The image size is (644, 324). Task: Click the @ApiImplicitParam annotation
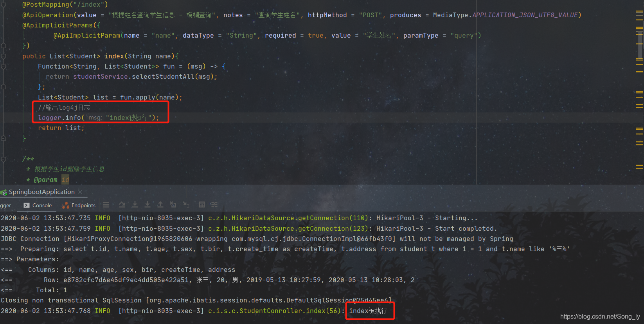tap(87, 35)
